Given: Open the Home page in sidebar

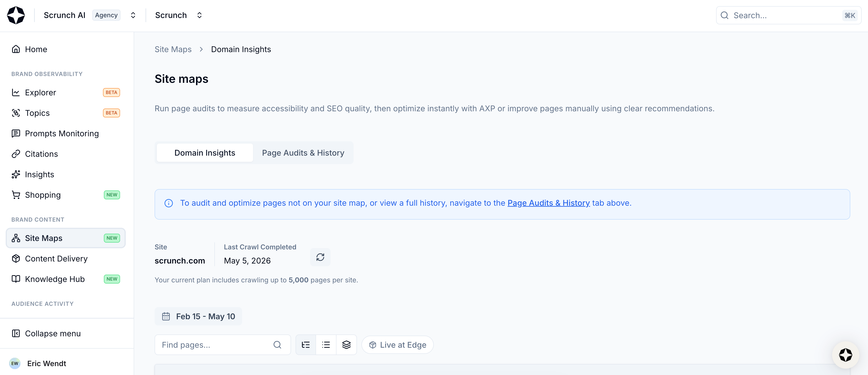Looking at the screenshot, I should [66, 49].
